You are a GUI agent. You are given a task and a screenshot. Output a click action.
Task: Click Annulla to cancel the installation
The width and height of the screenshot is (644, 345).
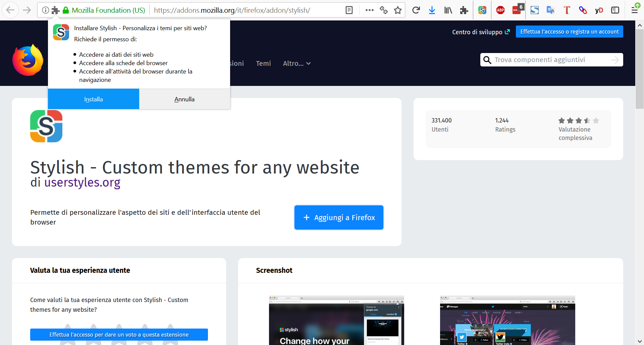click(x=184, y=99)
